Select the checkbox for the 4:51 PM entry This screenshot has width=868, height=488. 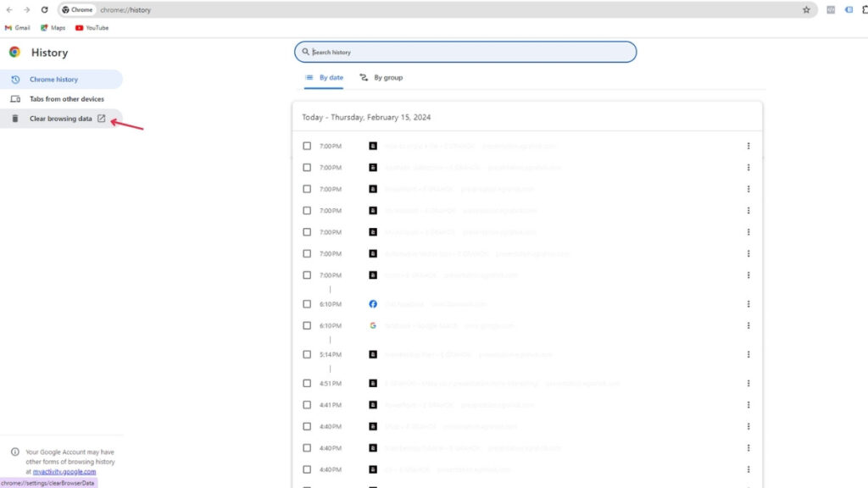click(307, 384)
